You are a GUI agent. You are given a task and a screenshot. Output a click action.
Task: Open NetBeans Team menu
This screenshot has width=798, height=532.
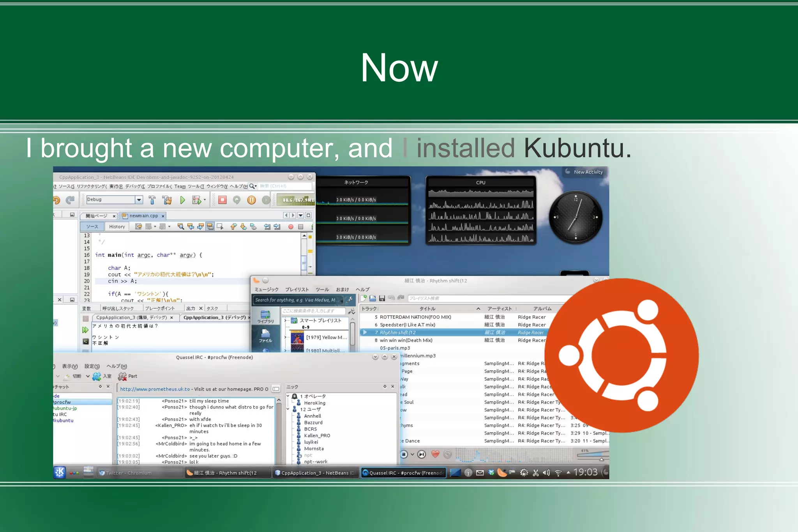click(x=180, y=186)
